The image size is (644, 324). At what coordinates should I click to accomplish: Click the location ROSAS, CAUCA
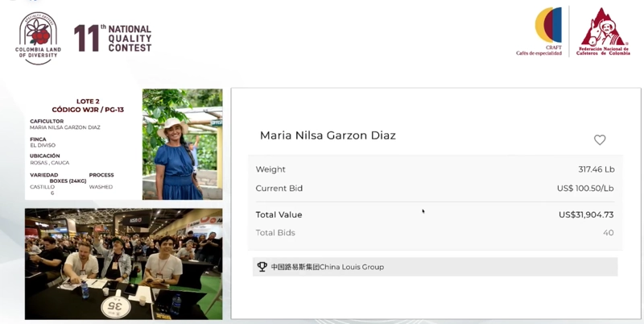click(x=49, y=163)
